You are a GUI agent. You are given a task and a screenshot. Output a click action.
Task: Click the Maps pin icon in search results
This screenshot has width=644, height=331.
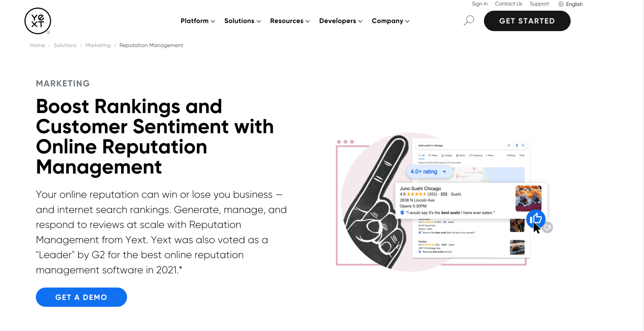(x=430, y=155)
